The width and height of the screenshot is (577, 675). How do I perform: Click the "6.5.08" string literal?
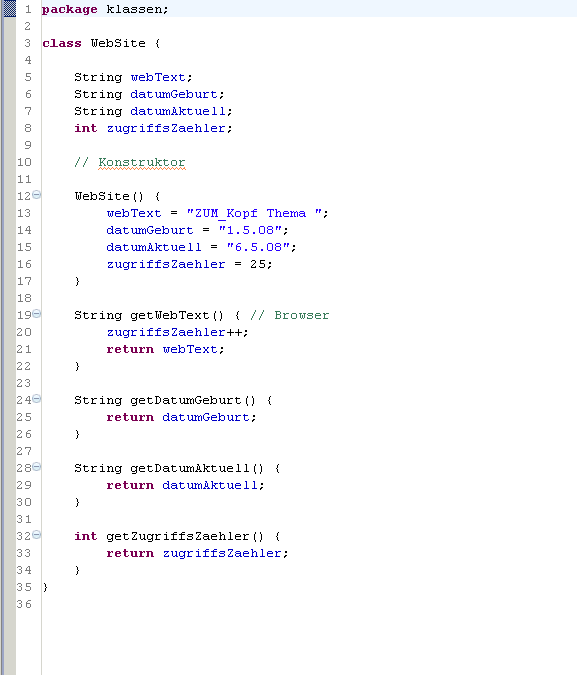tap(258, 247)
